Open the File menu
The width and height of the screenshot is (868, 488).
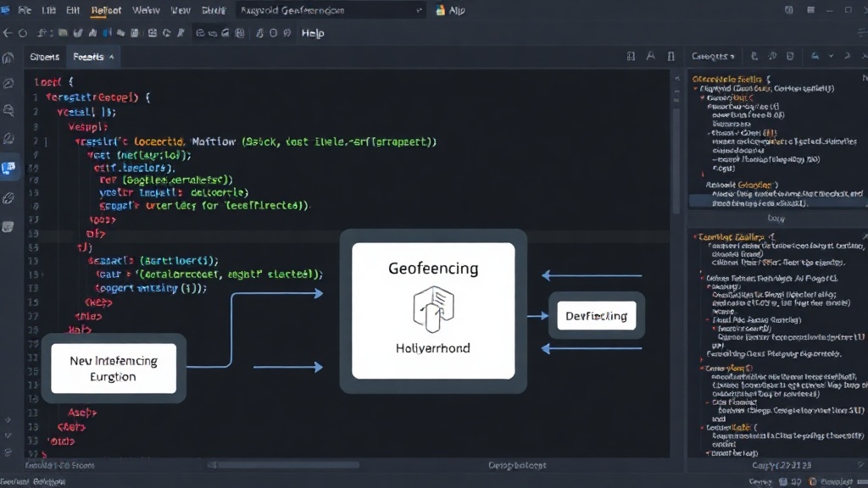click(25, 10)
